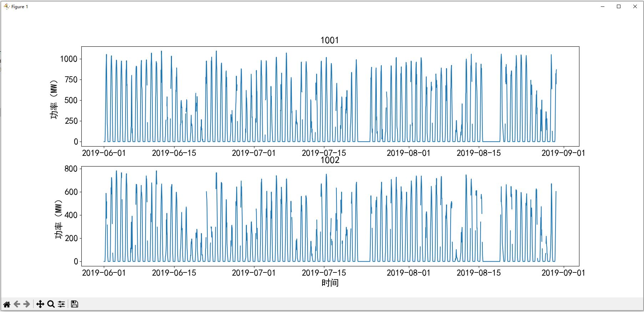Click 2019-08-15 tick label on top chart

[x=479, y=153]
